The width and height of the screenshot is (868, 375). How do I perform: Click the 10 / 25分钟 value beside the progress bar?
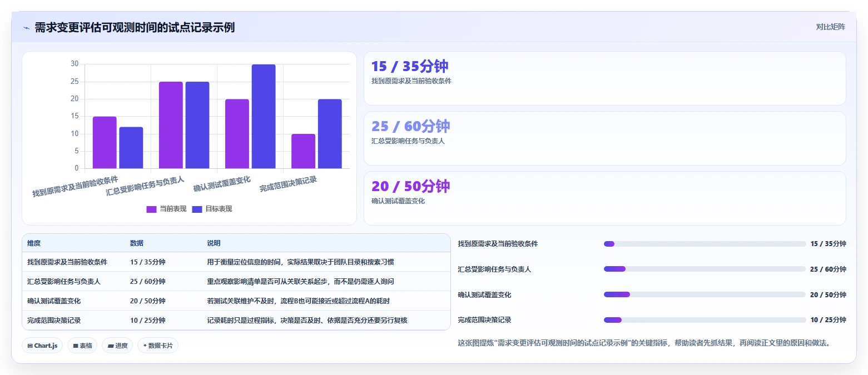pyautogui.click(x=828, y=320)
